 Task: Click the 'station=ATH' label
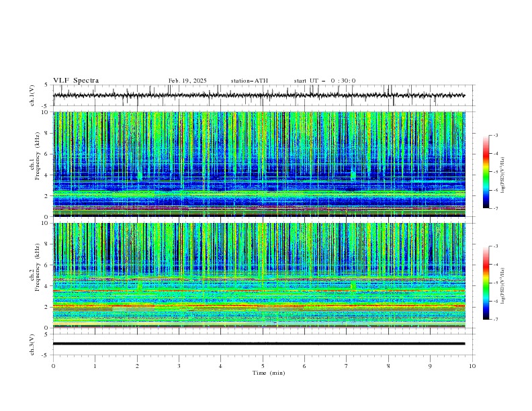(x=249, y=81)
